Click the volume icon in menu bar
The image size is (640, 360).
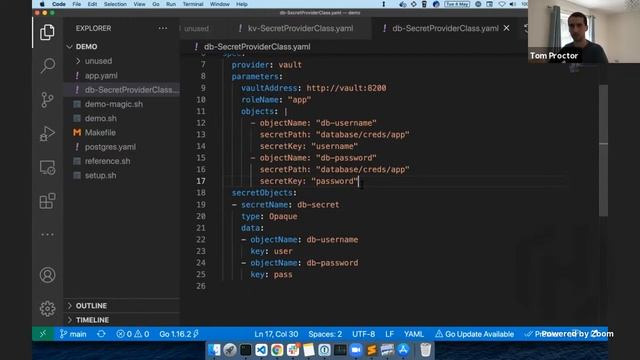tap(513, 4)
